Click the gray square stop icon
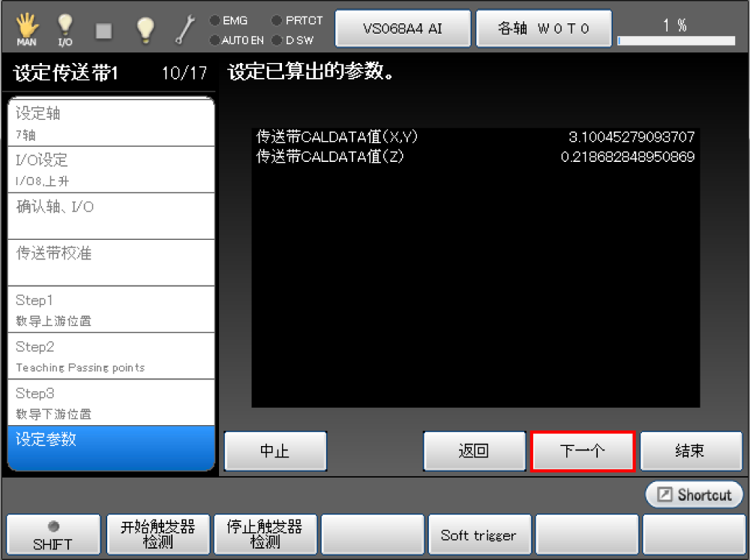The width and height of the screenshot is (750, 560). 103,31
